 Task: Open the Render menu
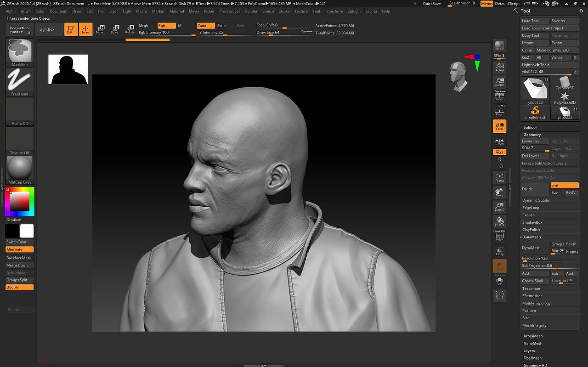pos(251,11)
